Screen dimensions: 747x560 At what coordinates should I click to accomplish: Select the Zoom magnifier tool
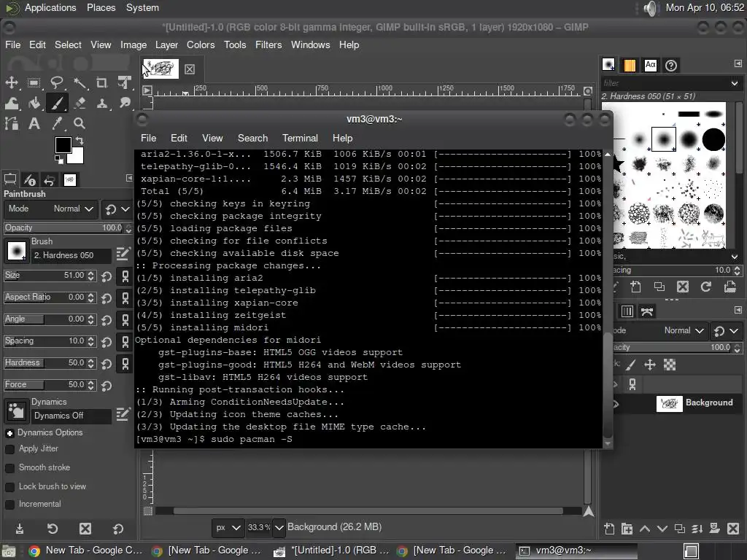coord(80,124)
